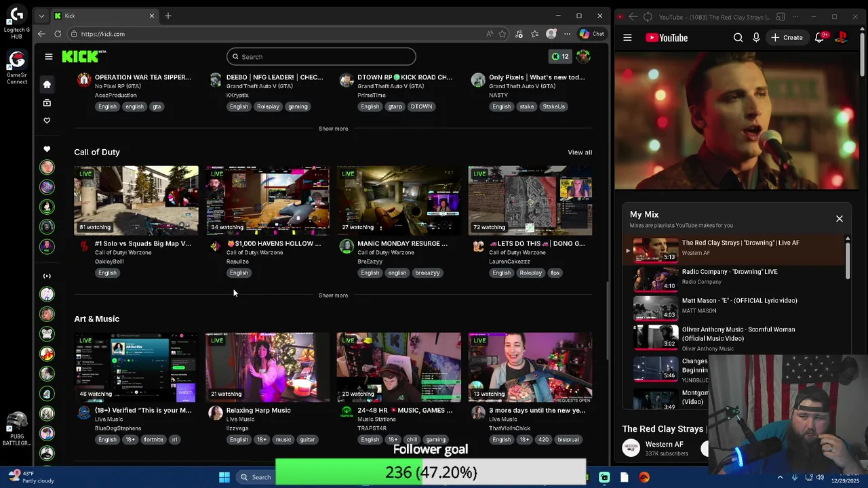Click the kick.com address bar
The height and width of the screenshot is (488, 868).
(278, 34)
